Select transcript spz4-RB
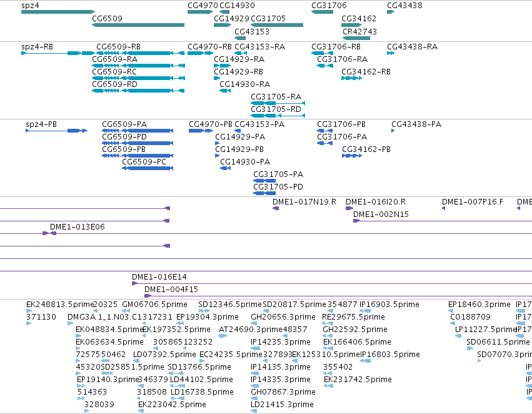 [x=58, y=53]
